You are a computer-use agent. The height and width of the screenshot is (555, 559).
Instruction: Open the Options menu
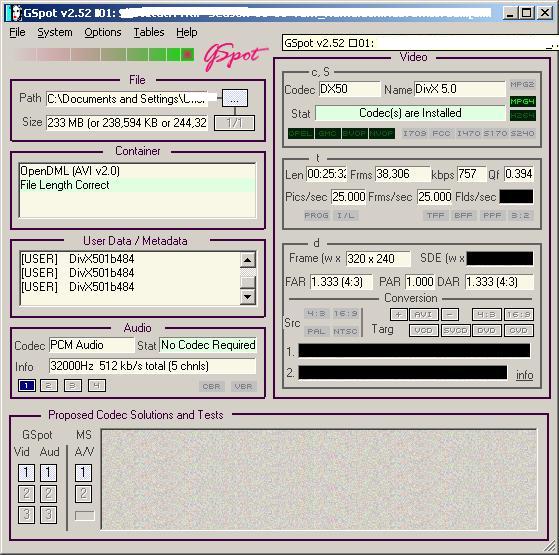pyautogui.click(x=103, y=32)
